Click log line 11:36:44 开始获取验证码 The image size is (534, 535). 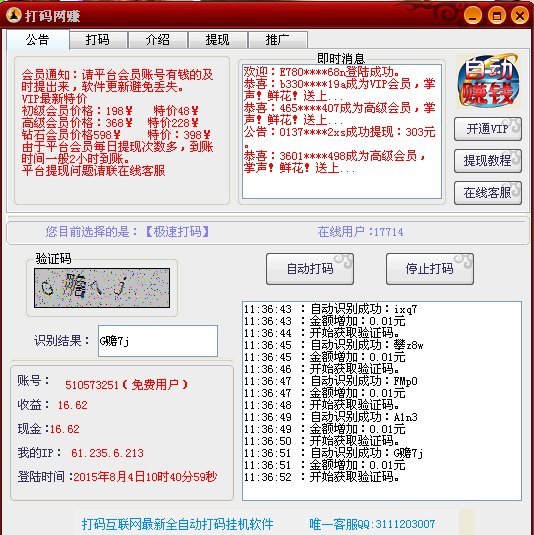pyautogui.click(x=321, y=333)
